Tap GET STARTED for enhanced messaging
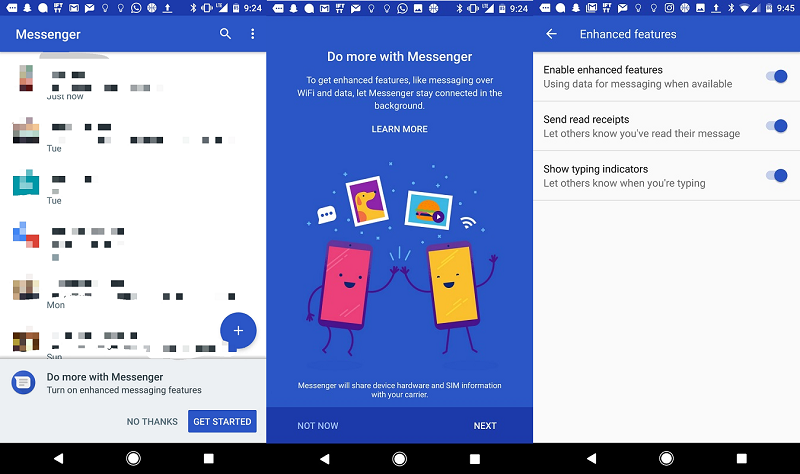Viewport: 800px width, 474px height. [222, 421]
